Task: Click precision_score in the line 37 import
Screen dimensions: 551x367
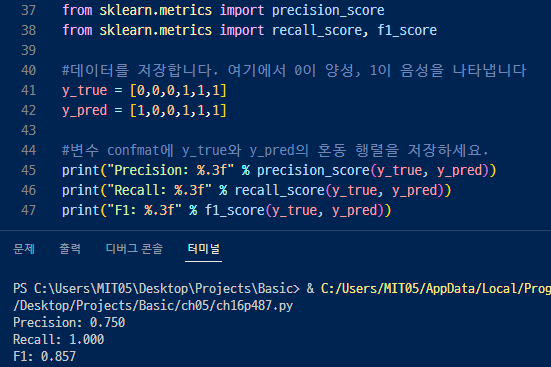Action: 328,11
